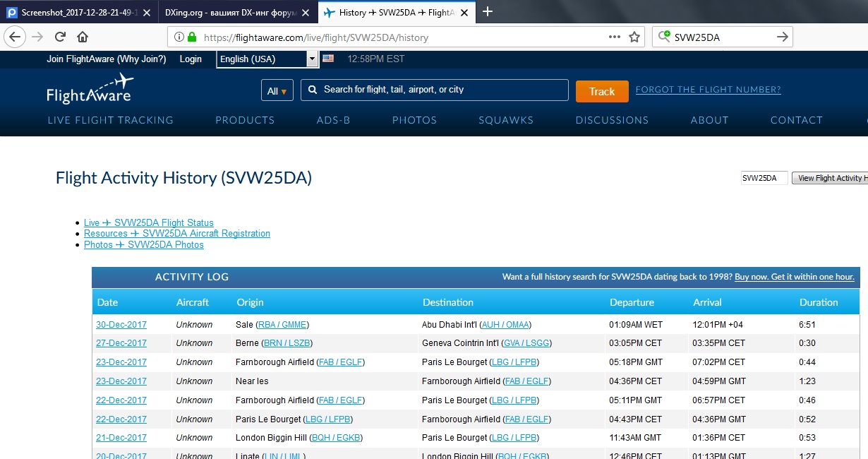Click the SVW25DA flight history input field
The image size is (868, 459).
click(x=764, y=178)
